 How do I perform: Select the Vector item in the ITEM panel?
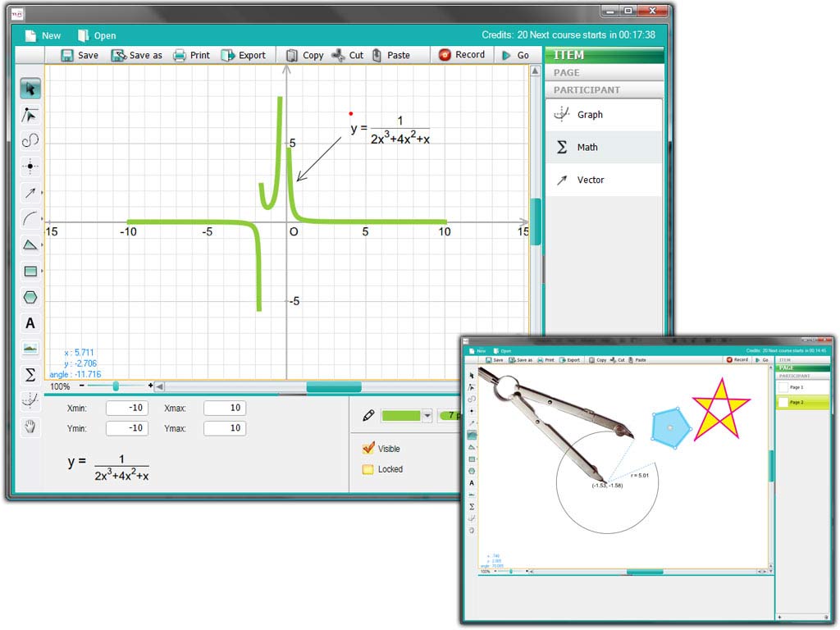point(605,180)
